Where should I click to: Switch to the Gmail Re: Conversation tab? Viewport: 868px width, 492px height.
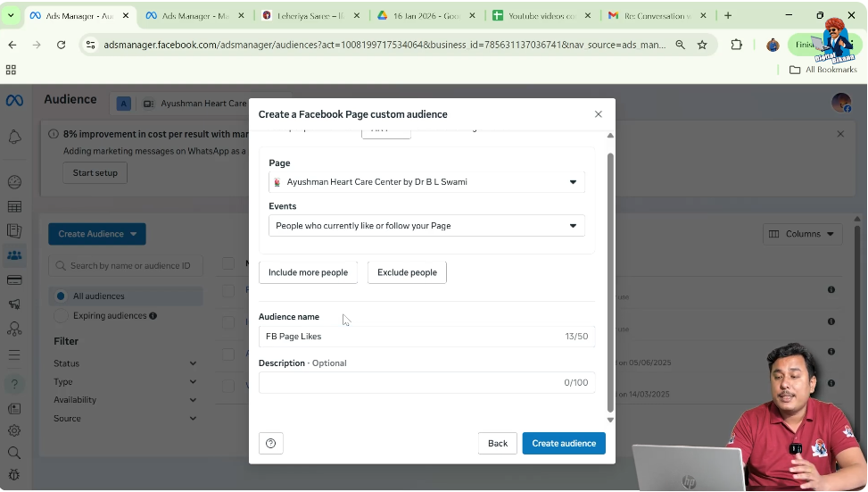coord(657,15)
